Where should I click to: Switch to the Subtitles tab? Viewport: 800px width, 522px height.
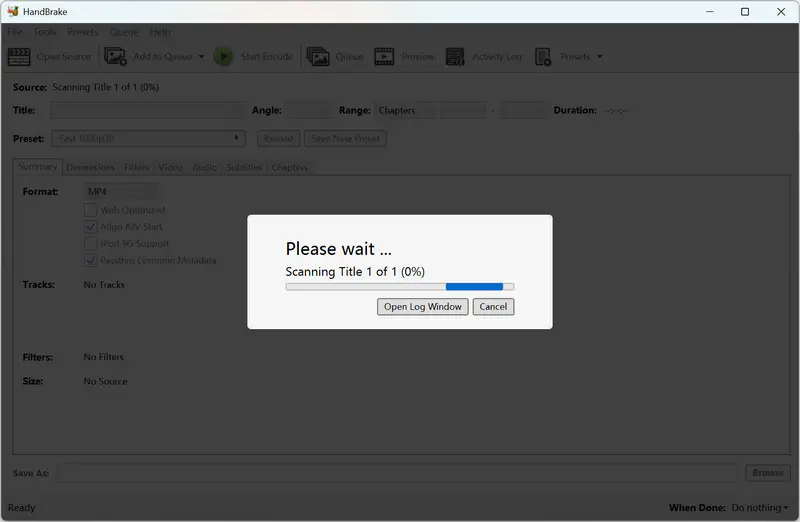tap(244, 167)
